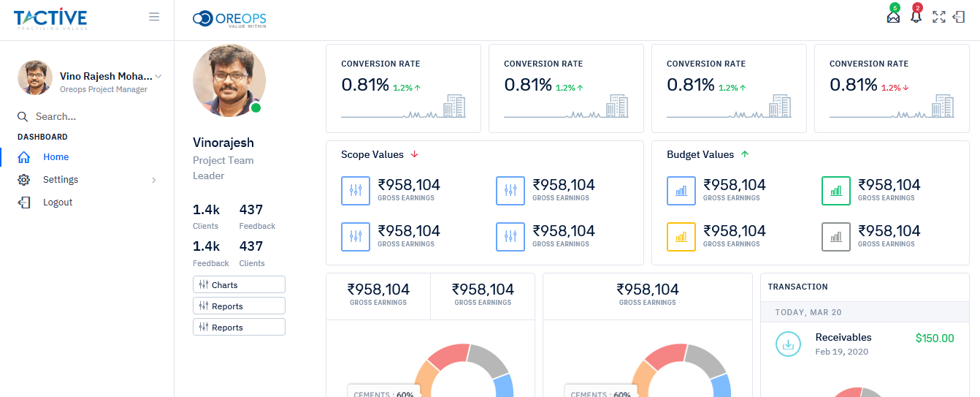Image resolution: width=980 pixels, height=397 pixels.
Task: Click the Home house icon in sidebar
Action: 24,157
